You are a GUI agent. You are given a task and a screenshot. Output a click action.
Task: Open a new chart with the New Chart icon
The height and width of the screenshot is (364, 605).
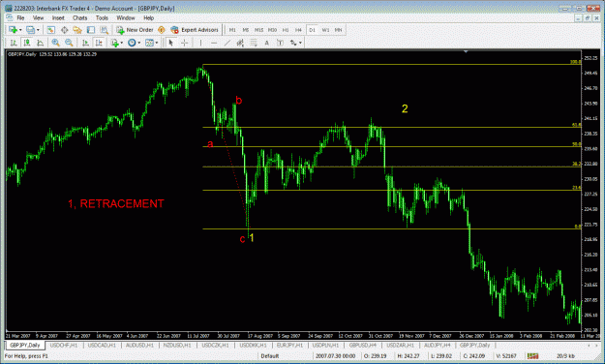[13, 30]
